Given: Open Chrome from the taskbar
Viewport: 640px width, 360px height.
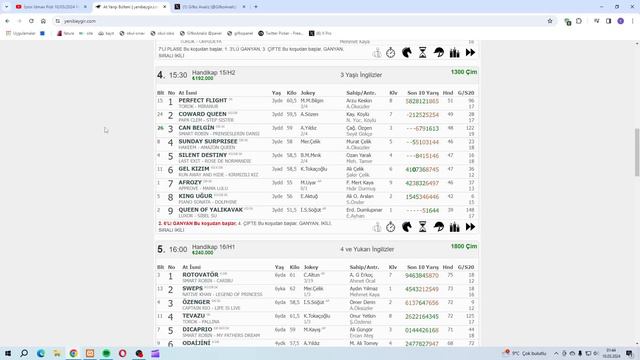Looking at the screenshot, I should tap(73, 353).
